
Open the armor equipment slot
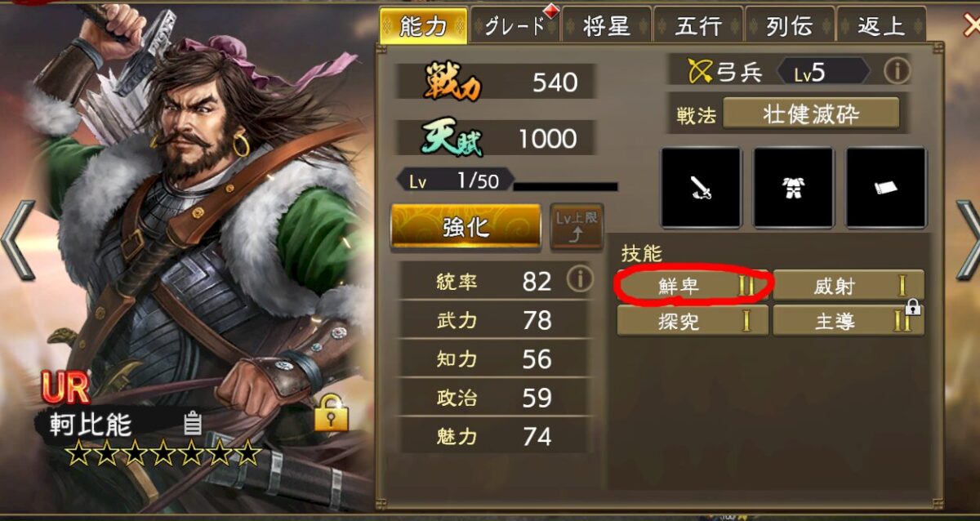793,188
